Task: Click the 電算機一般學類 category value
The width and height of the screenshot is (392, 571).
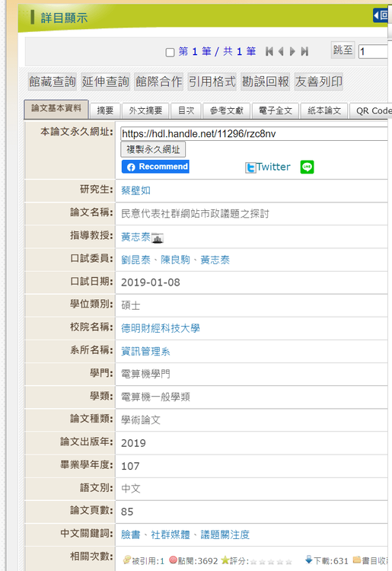Action: click(155, 397)
